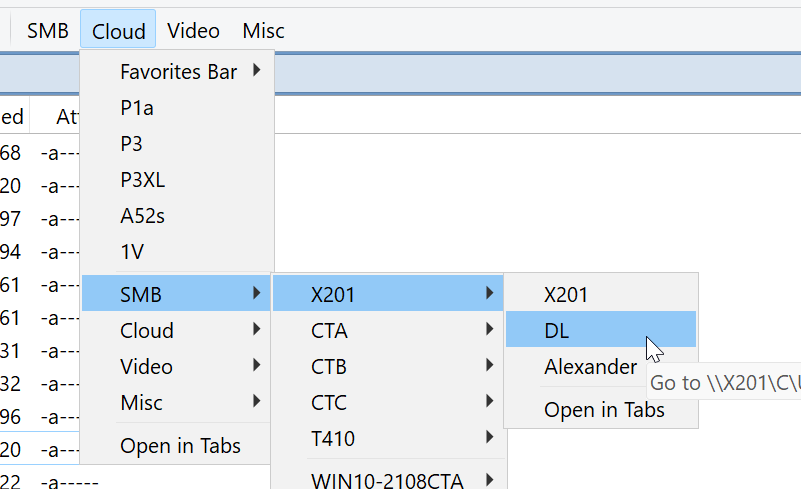Image resolution: width=801 pixels, height=489 pixels.
Task: Expand the Favorites Bar submenu
Action: 178,72
